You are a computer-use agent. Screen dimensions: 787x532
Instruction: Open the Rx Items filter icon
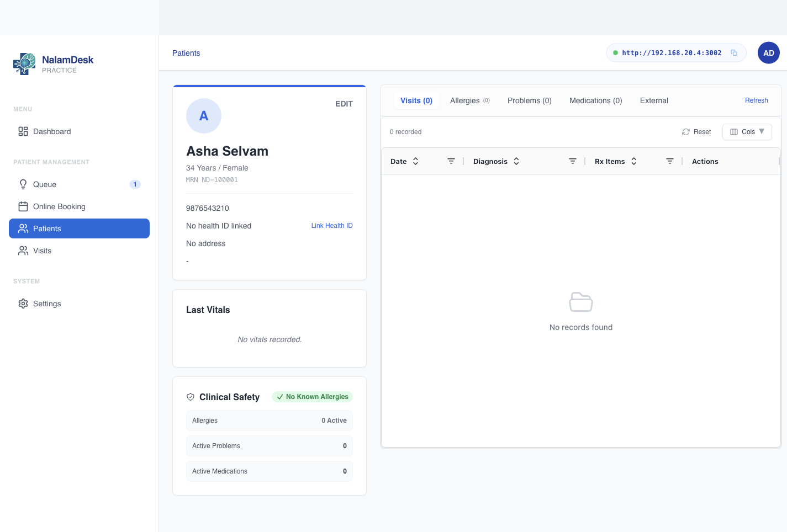point(670,161)
